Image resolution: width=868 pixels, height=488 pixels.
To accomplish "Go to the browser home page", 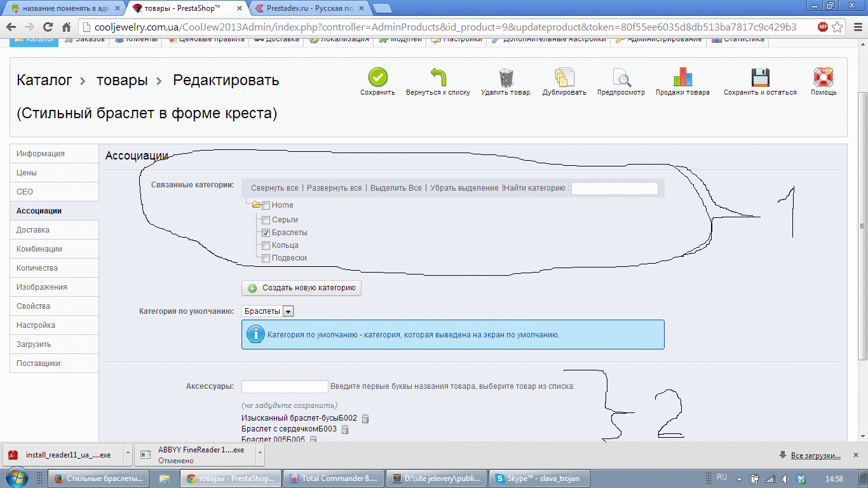I will 66,27.
